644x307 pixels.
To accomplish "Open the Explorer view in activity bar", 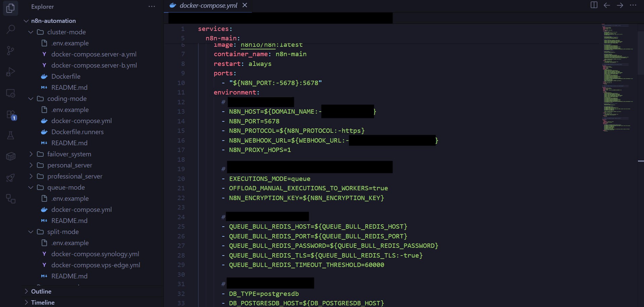I will (10, 8).
